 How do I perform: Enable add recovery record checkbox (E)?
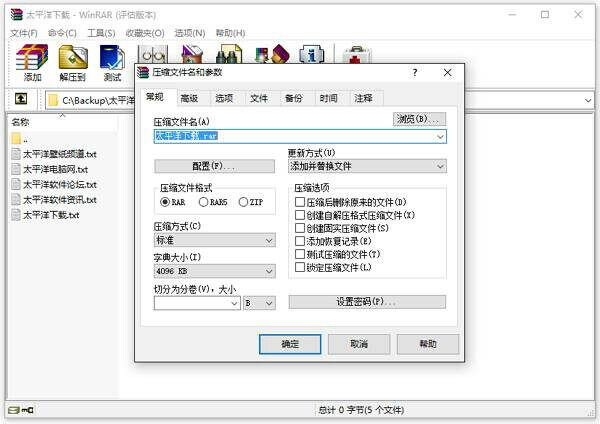(300, 241)
